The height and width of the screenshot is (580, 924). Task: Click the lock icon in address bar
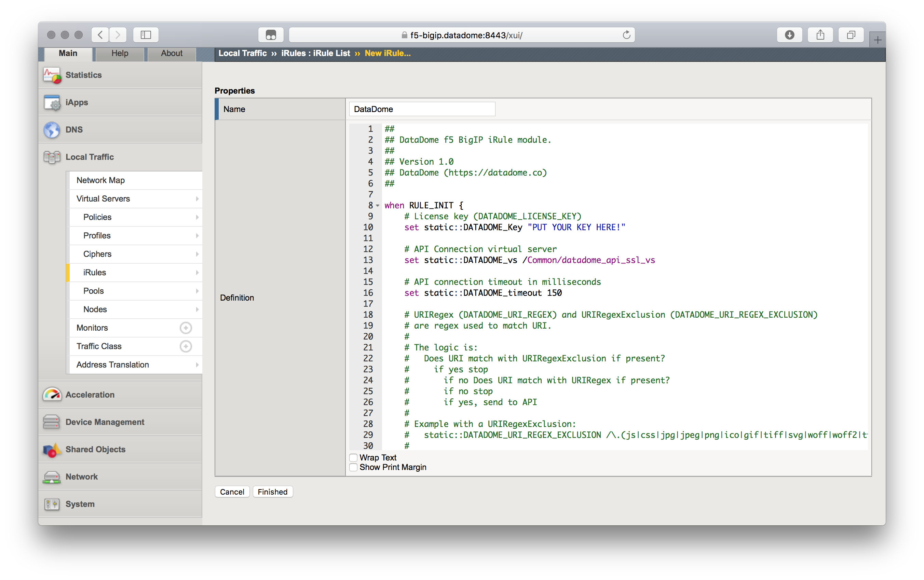(404, 35)
